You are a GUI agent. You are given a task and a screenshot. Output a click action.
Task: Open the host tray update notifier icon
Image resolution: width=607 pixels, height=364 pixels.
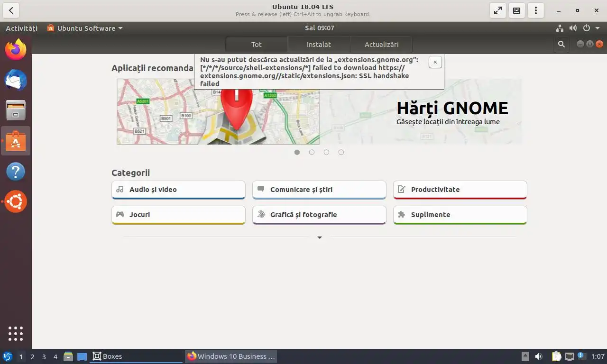[x=581, y=355]
